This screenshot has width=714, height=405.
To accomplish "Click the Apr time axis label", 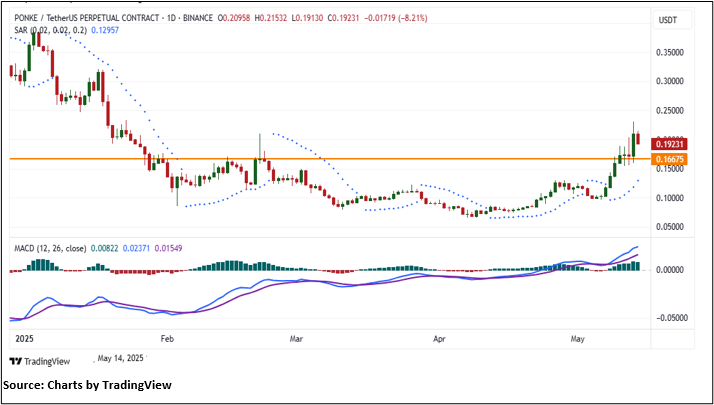I will click(x=439, y=339).
